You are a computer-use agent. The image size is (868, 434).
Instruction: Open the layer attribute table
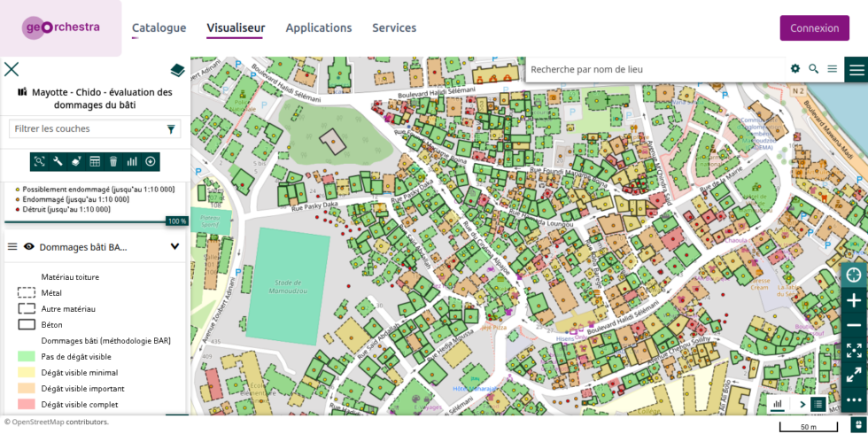click(95, 161)
